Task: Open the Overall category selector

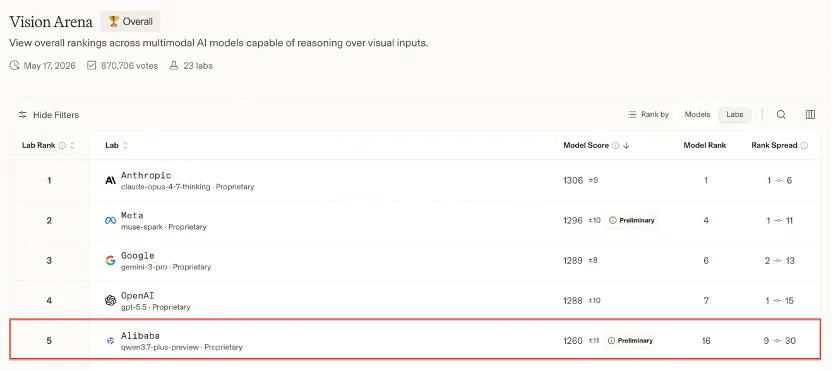Action: click(x=131, y=22)
